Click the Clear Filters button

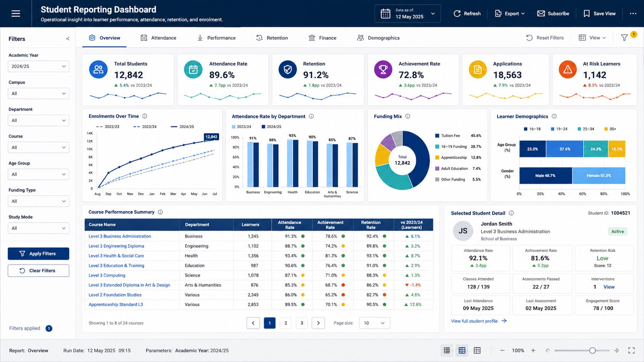[39, 270]
